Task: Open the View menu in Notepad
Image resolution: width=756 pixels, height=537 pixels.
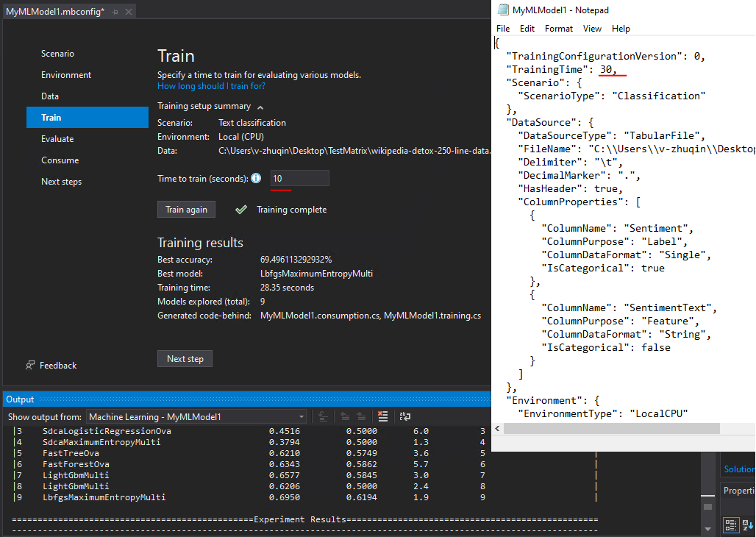Action: point(592,29)
